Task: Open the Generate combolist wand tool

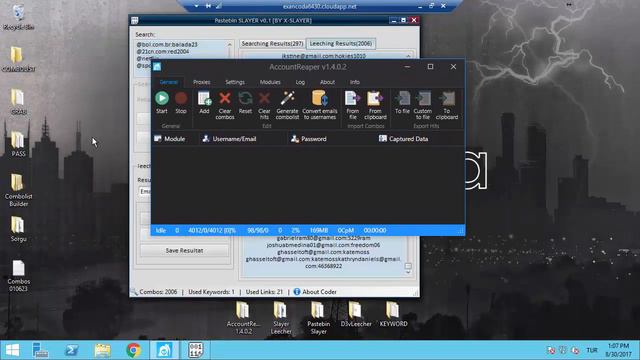Action: point(287,105)
